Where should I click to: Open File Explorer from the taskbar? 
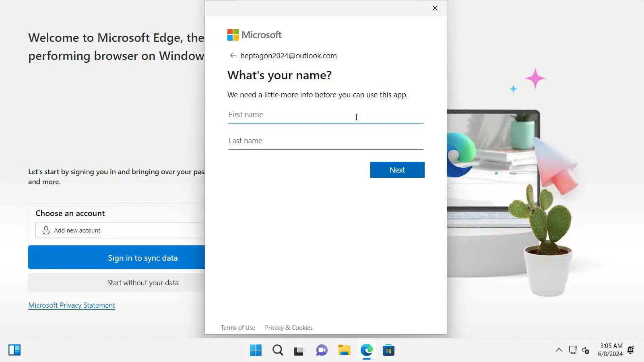(x=344, y=350)
